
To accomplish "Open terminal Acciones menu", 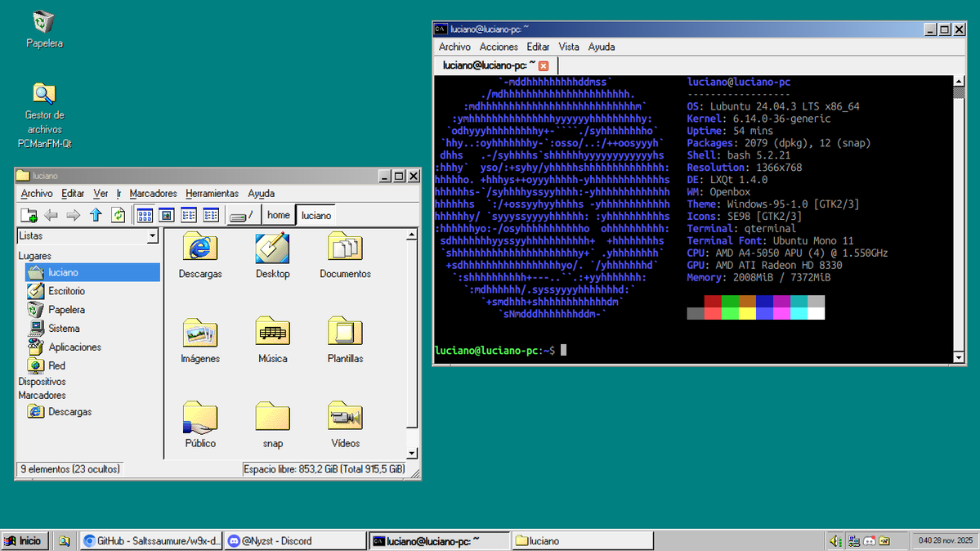I will point(499,47).
